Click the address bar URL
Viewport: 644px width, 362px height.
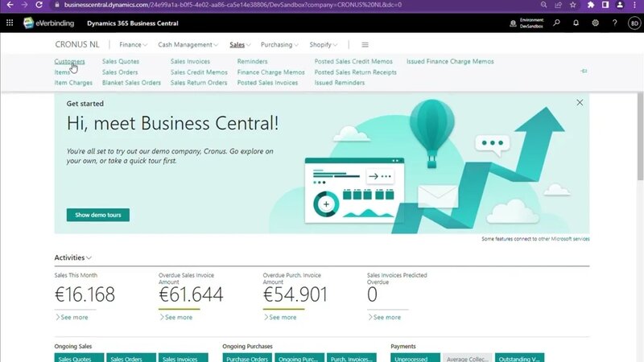(233, 5)
